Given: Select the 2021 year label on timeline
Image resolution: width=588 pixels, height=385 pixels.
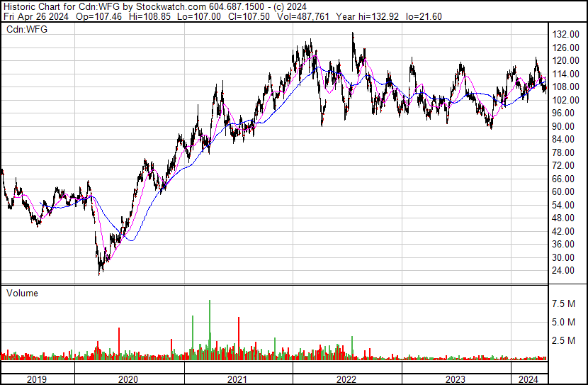Looking at the screenshot, I should [x=237, y=379].
